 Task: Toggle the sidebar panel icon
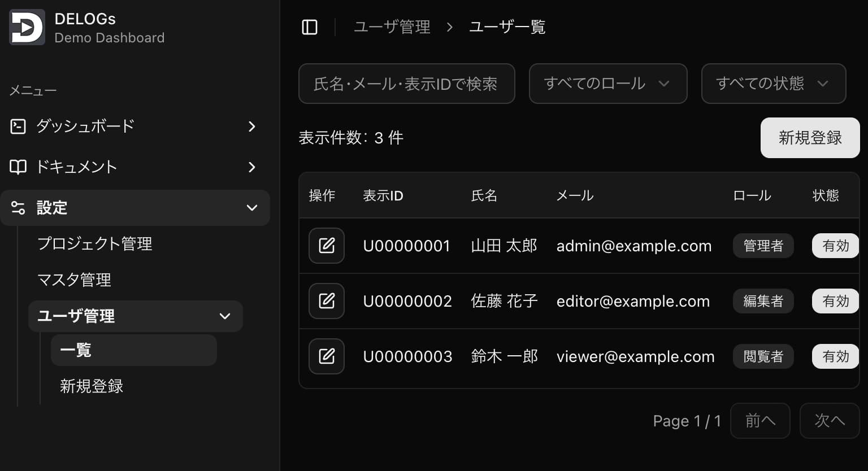point(310,27)
